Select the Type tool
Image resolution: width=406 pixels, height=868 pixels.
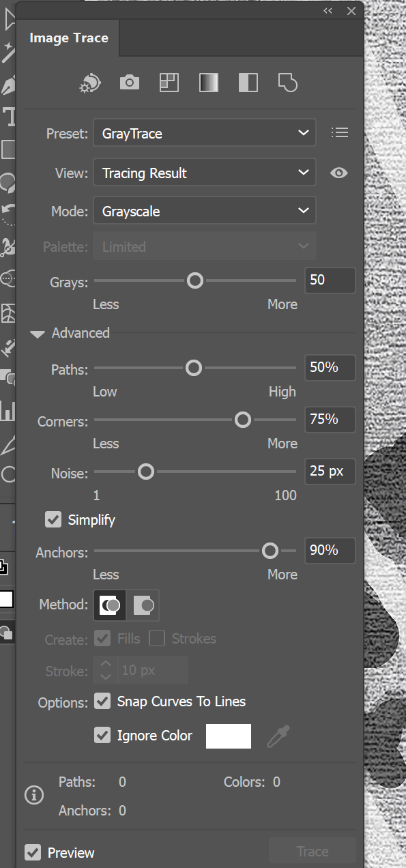[9, 117]
